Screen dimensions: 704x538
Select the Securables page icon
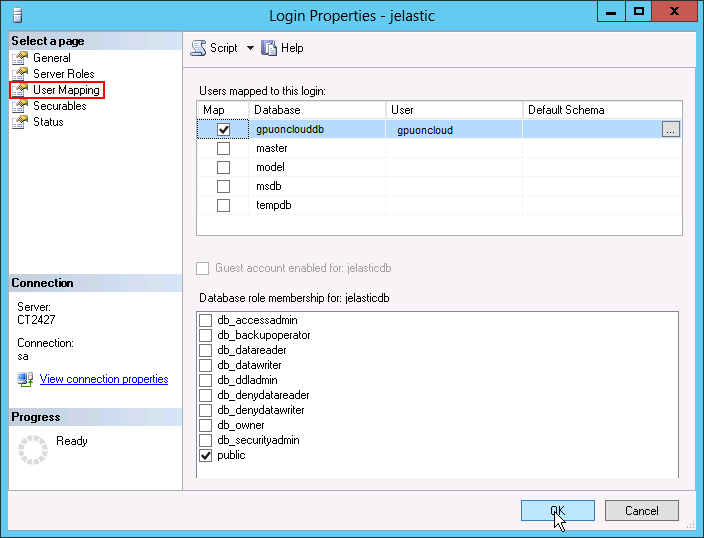click(x=19, y=106)
